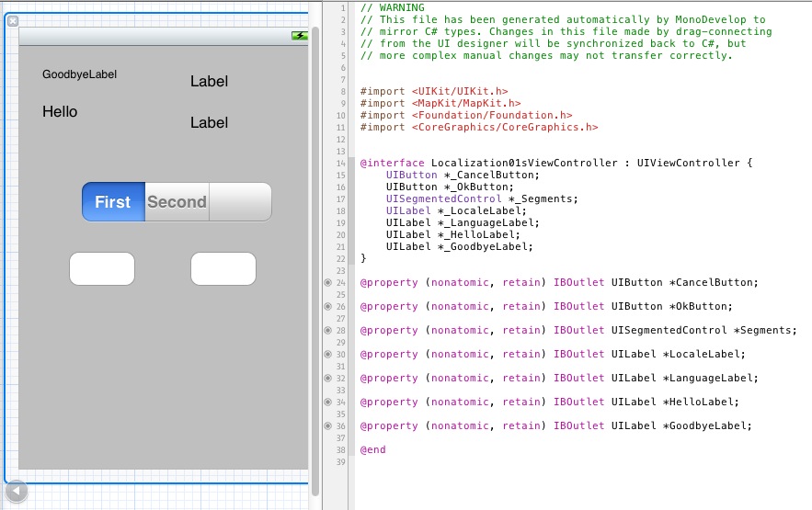Click the outlet circle next to Segments property
This screenshot has height=510, width=812.
pos(327,330)
